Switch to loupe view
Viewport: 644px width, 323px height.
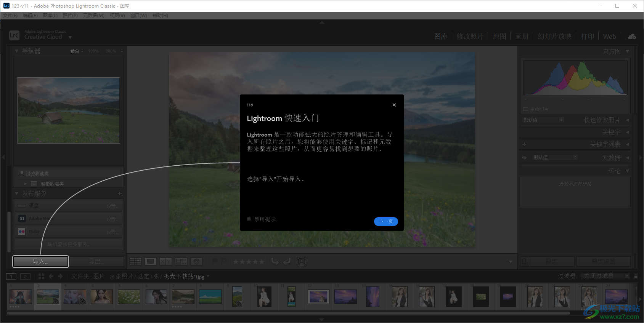click(151, 261)
